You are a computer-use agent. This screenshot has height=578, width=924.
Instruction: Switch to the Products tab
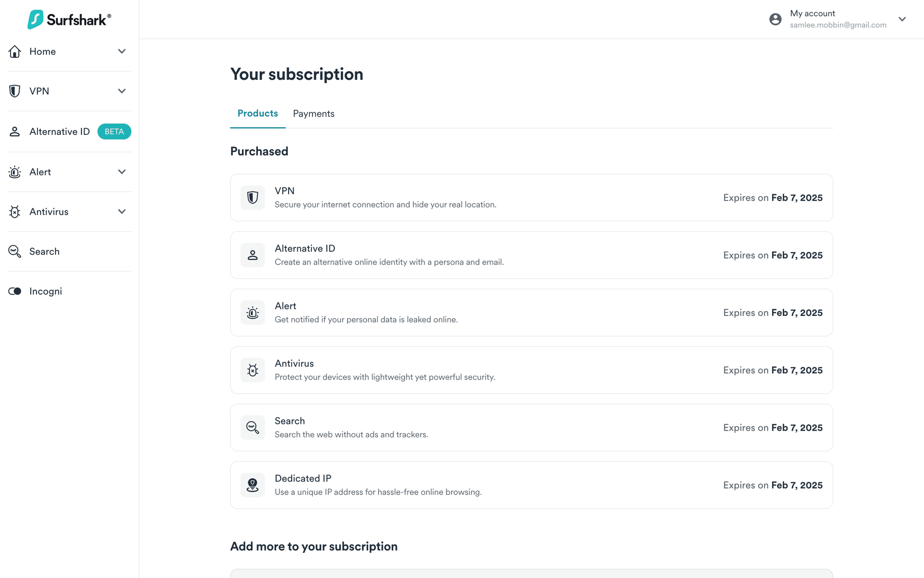(x=258, y=113)
